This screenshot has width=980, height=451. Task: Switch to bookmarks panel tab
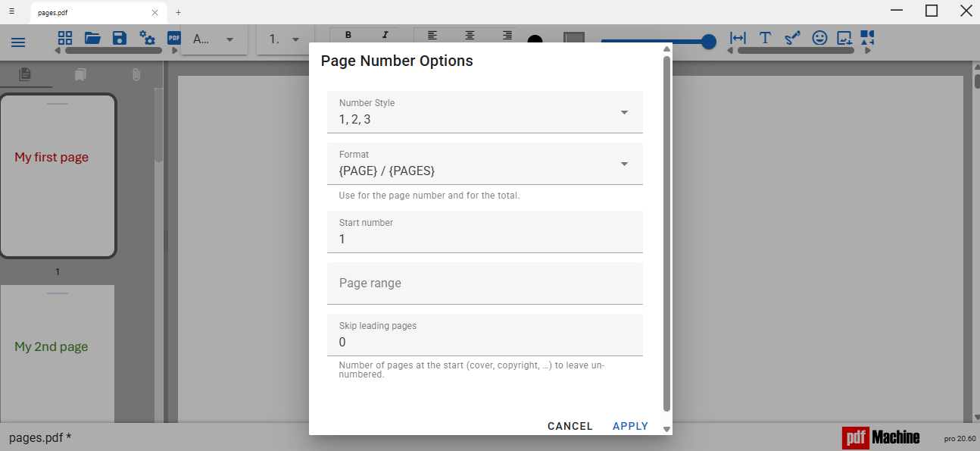click(x=80, y=74)
